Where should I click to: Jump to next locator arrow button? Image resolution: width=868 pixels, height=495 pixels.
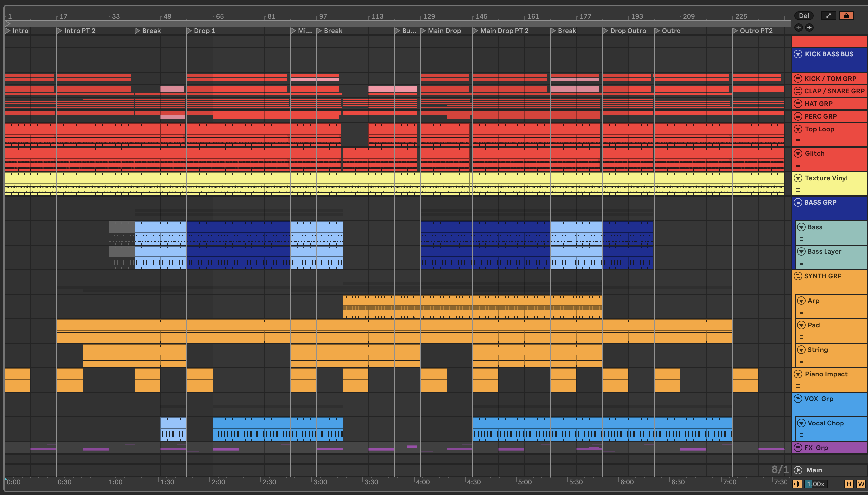click(x=809, y=27)
